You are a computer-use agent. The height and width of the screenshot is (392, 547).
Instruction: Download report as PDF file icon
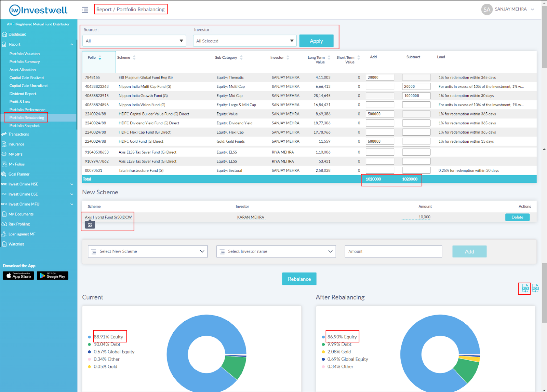click(535, 289)
